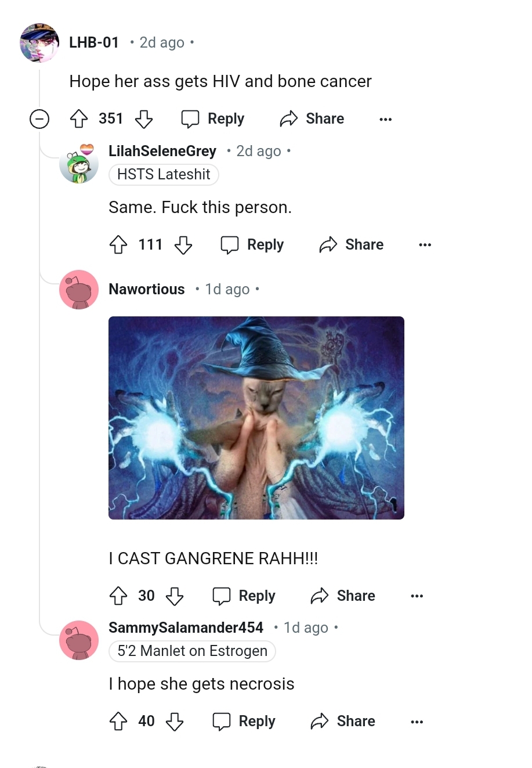Screen dimensions: 532x768
Task: Downvote Nawortious's comment
Action: pyautogui.click(x=175, y=596)
